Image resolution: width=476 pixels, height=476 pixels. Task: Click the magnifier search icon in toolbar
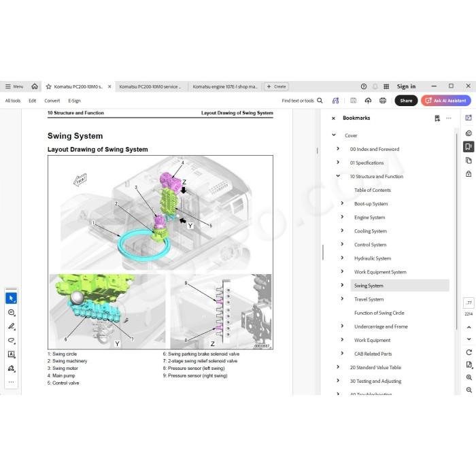point(320,101)
